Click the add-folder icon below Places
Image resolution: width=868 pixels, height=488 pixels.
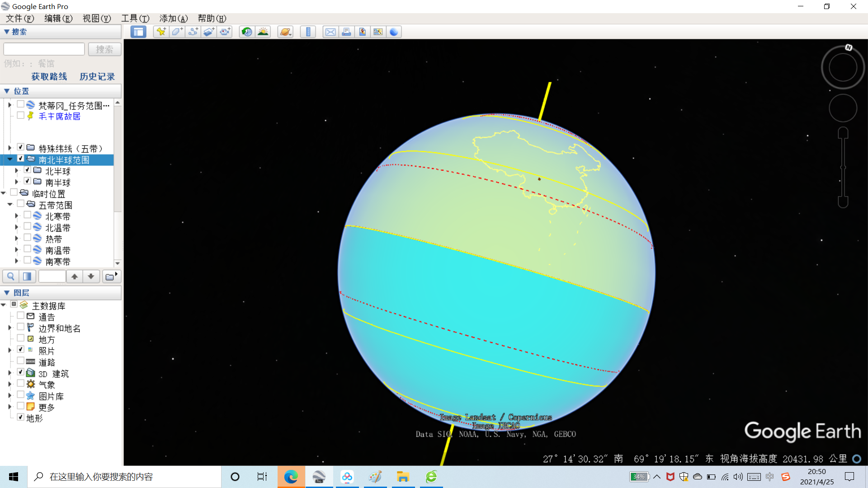[x=111, y=276]
